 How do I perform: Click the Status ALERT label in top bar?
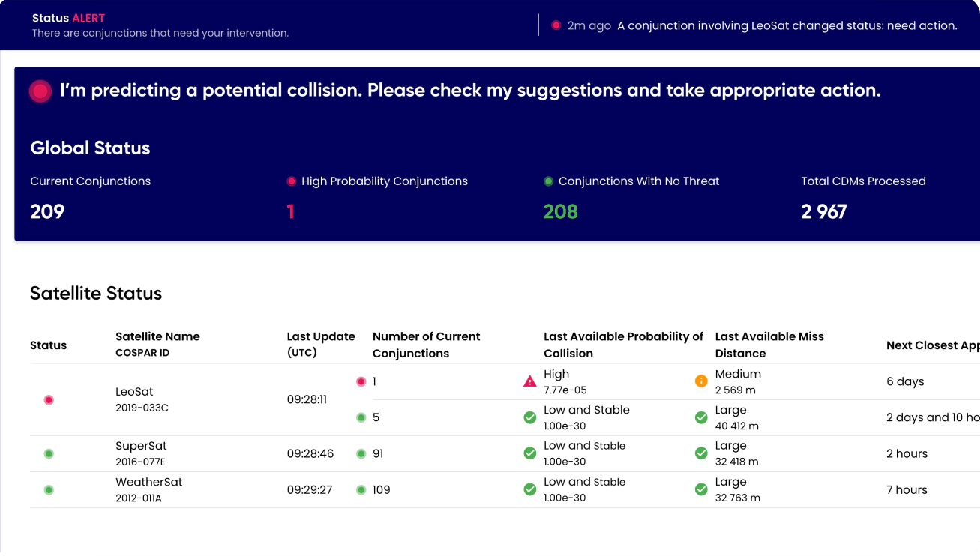tap(69, 18)
